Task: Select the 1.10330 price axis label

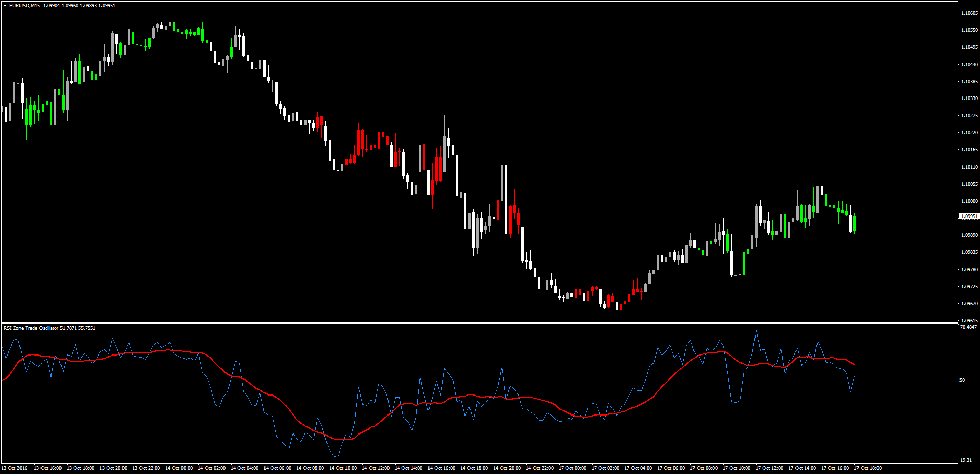Action: (970, 98)
